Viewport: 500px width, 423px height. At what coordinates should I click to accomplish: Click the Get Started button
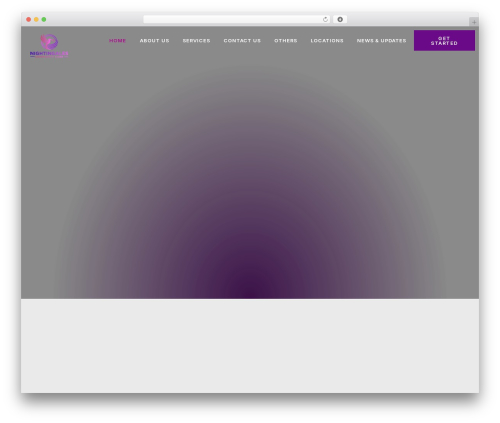point(444,41)
